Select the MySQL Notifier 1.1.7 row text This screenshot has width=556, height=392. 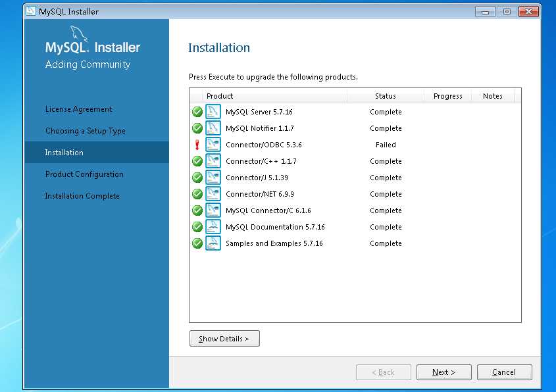coord(259,128)
